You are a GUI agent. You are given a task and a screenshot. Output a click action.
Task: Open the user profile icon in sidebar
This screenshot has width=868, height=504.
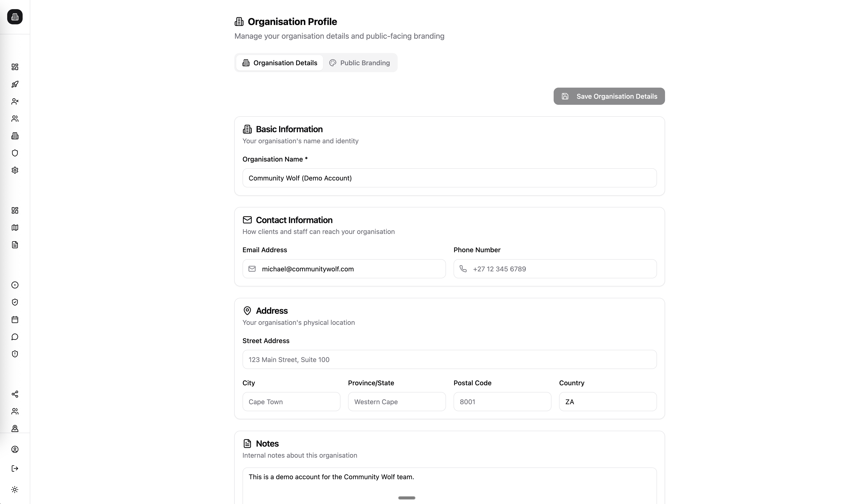pos(15,449)
